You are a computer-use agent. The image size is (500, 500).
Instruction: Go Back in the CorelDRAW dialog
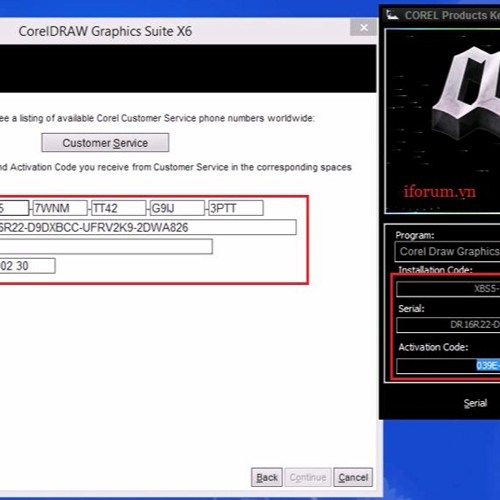267,477
